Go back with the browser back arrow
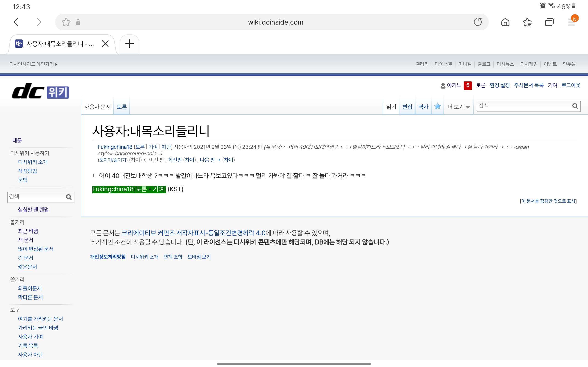 (16, 22)
